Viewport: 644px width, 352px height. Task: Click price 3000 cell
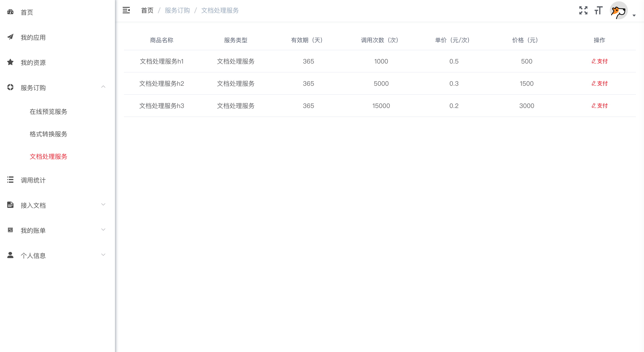pos(527,106)
